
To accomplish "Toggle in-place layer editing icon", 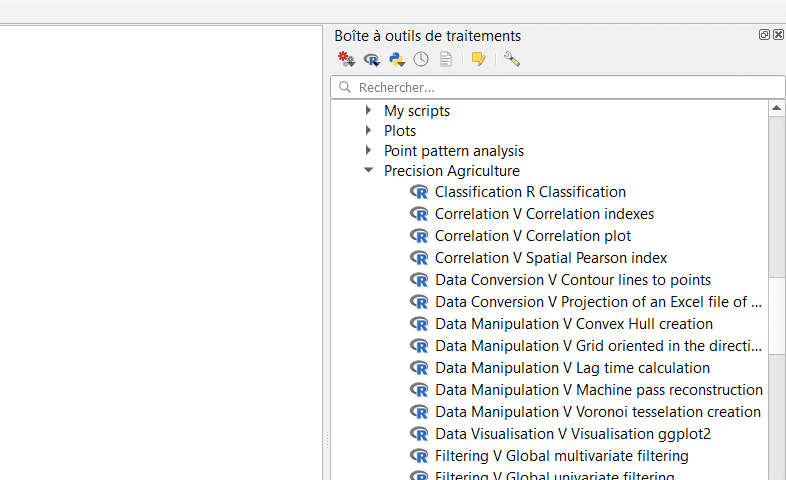I will click(479, 59).
